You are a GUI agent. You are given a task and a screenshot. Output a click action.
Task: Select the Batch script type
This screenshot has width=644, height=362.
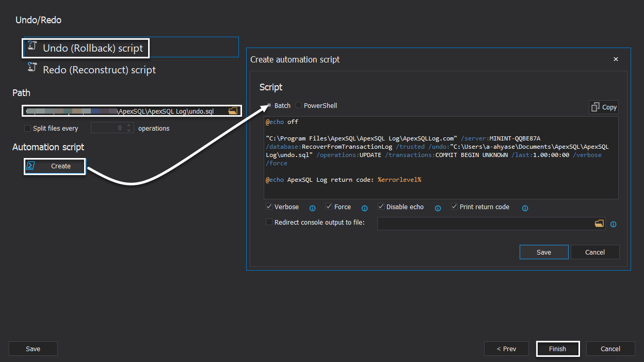coord(269,105)
